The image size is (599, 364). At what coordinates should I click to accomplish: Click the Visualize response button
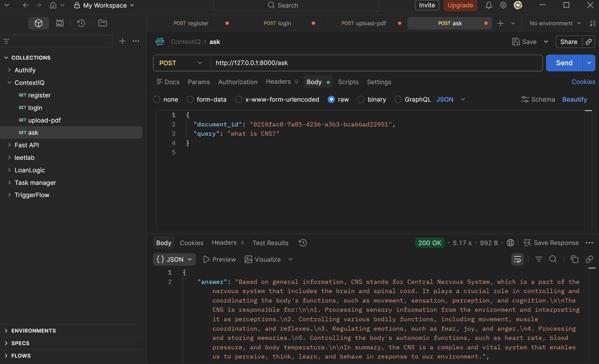pyautogui.click(x=263, y=259)
